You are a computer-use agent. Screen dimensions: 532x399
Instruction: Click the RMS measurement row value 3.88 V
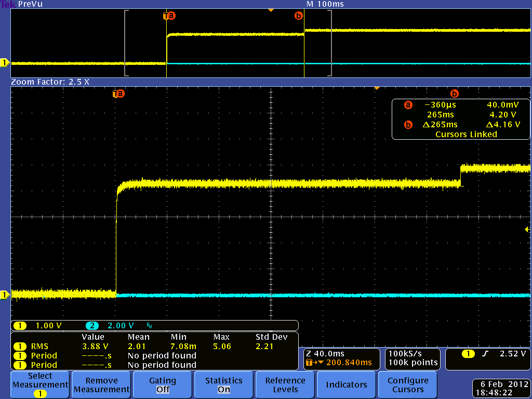[95, 346]
